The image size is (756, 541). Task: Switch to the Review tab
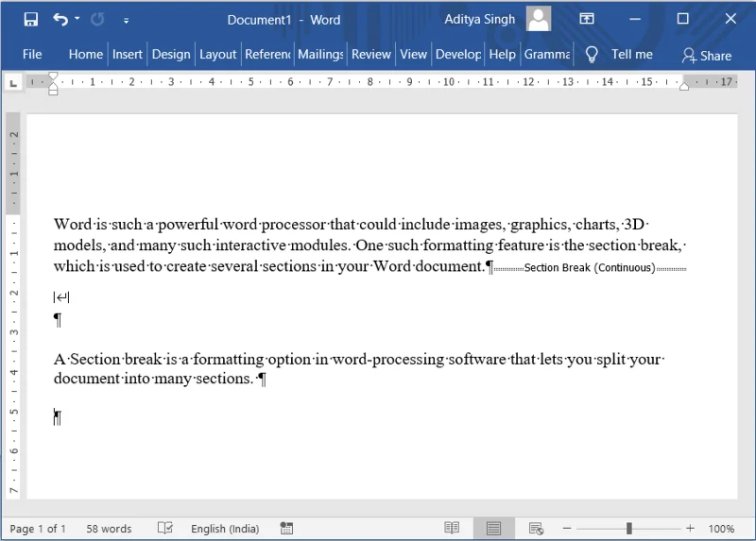pyautogui.click(x=370, y=54)
